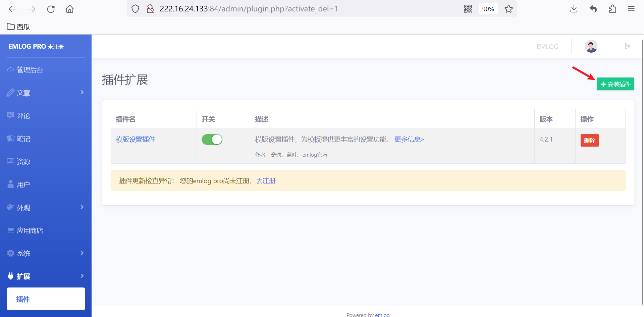The image size is (644, 317).
Task: Click the gear icon beside 系统
Action: point(11,253)
